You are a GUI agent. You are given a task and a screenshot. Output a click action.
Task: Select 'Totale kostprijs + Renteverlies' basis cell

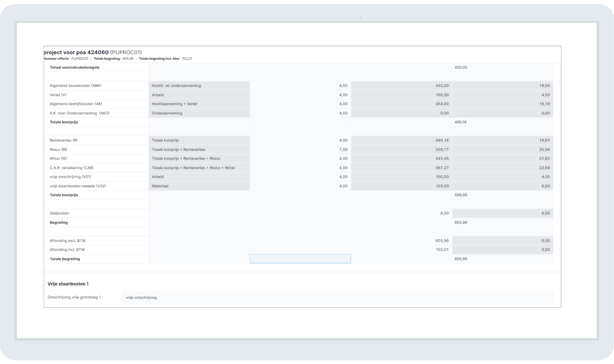[199, 150]
